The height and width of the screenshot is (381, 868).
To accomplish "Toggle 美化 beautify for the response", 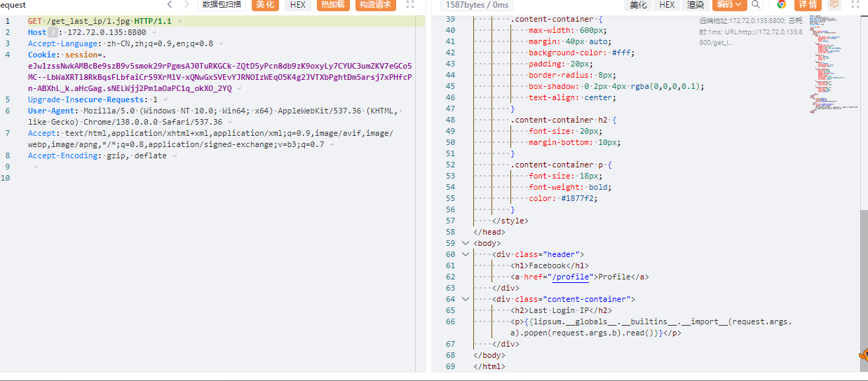I will tap(638, 5).
